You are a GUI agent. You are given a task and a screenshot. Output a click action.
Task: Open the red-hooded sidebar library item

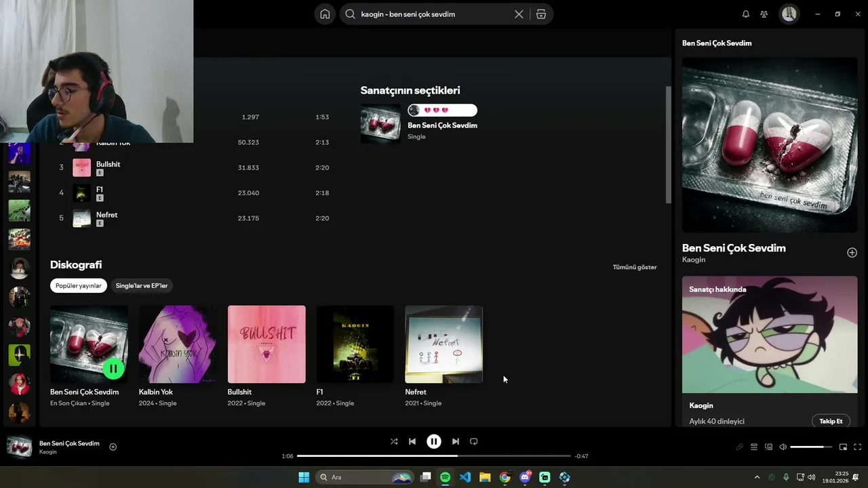point(20,384)
